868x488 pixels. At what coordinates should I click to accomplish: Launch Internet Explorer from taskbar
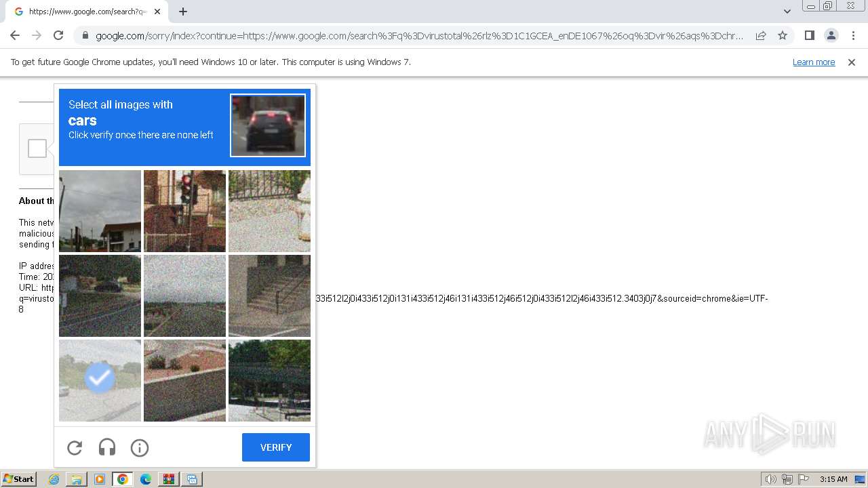click(x=54, y=479)
